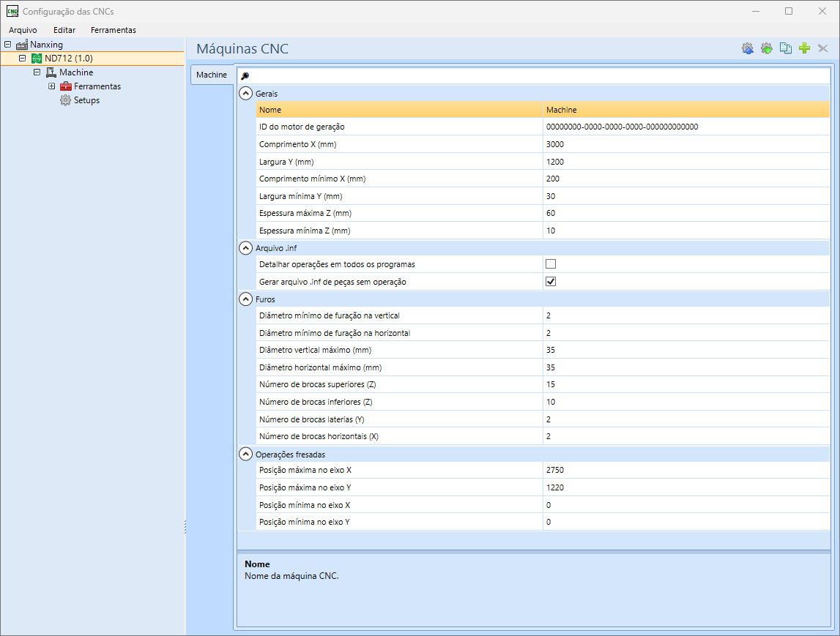Expand the Ferramentas tree node
Viewport: 840px width, 636px height.
click(51, 86)
